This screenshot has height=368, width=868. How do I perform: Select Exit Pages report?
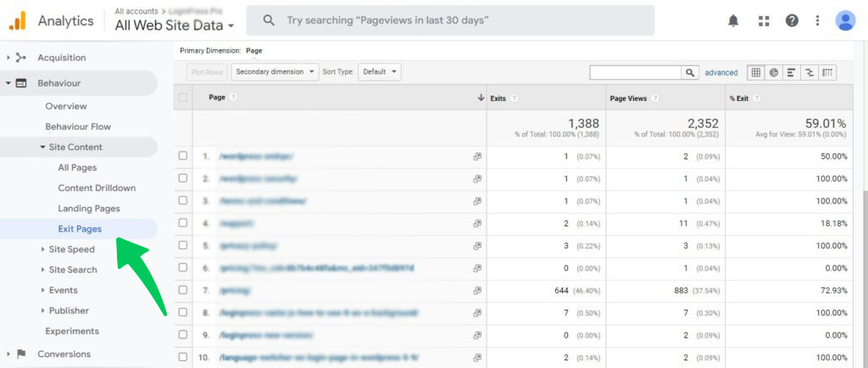(80, 229)
